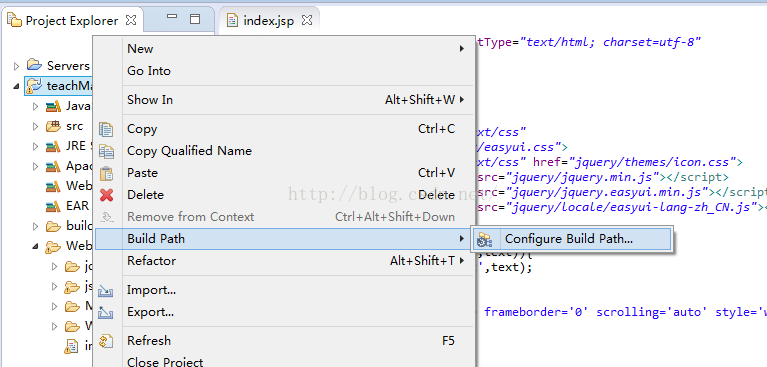Collapse the Web content folder node
Viewport: 767px width, 367px height.
click(35, 247)
